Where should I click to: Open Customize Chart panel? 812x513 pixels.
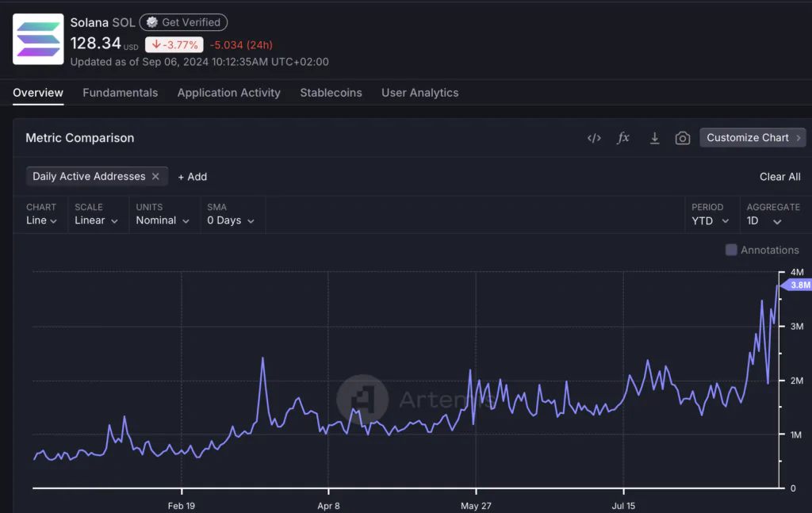(x=753, y=138)
